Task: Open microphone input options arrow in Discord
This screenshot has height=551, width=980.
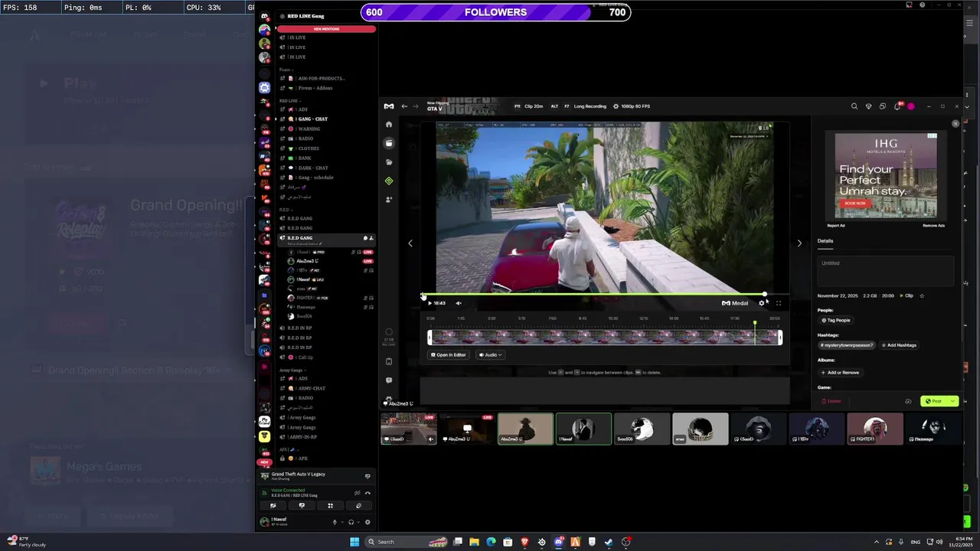Action: tap(341, 523)
